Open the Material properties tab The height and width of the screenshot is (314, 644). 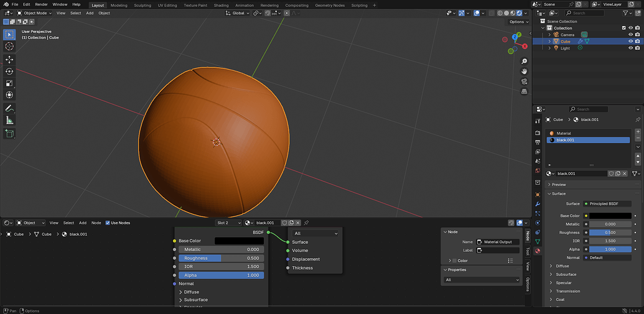point(538,251)
